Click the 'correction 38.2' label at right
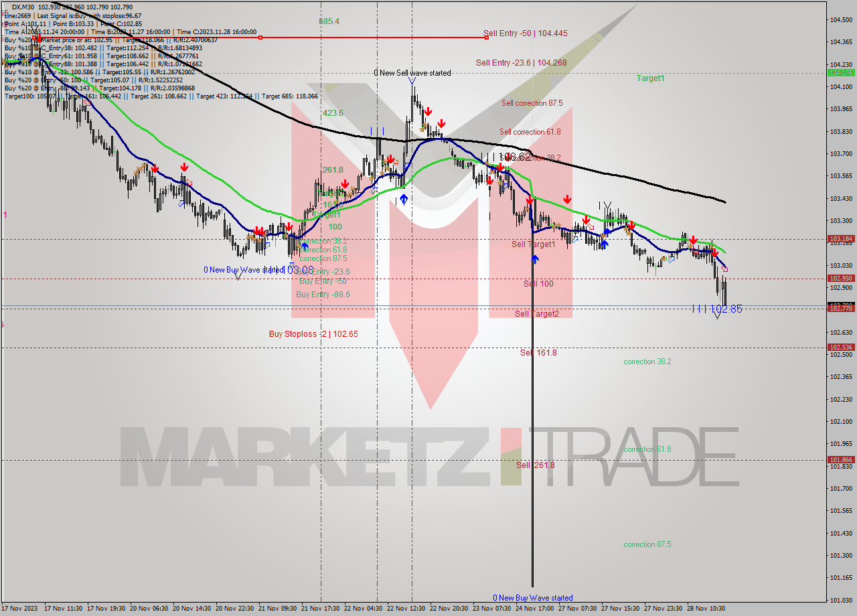This screenshot has width=857, height=616. tap(647, 362)
